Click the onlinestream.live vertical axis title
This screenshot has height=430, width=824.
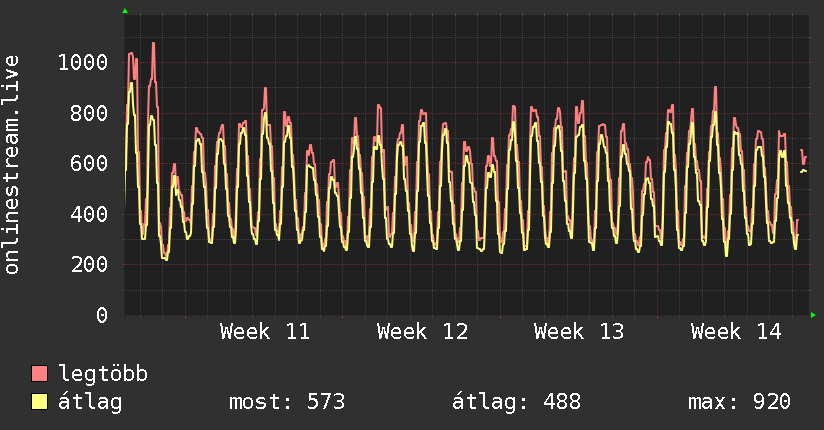coord(11,165)
